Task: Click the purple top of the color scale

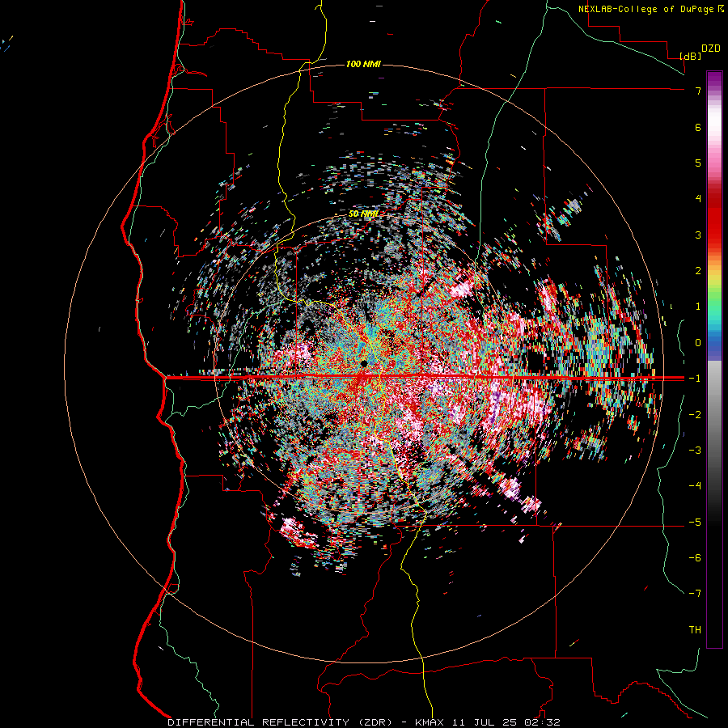Action: (714, 79)
